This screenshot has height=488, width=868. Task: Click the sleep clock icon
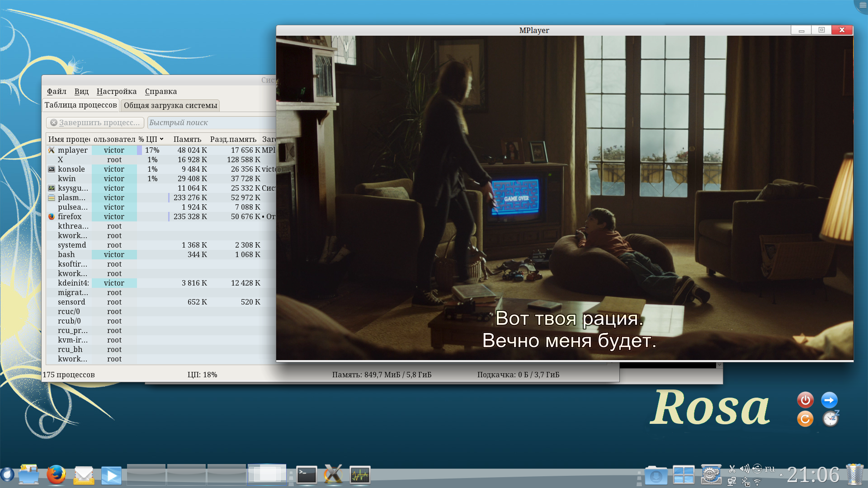pyautogui.click(x=830, y=419)
